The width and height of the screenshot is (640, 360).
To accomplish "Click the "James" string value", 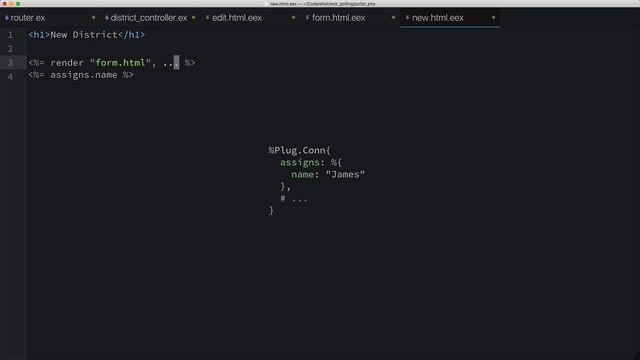I will (345, 175).
